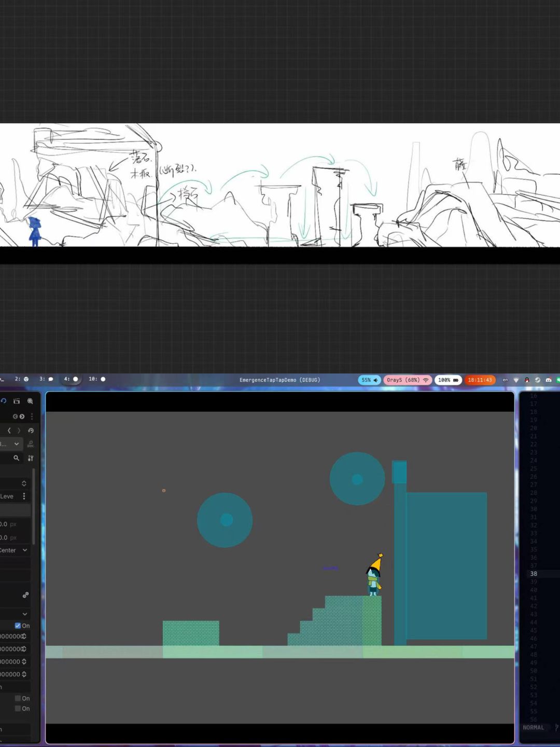Switch to workspace 2 with the browser icon
The width and height of the screenshot is (560, 747).
pos(22,379)
